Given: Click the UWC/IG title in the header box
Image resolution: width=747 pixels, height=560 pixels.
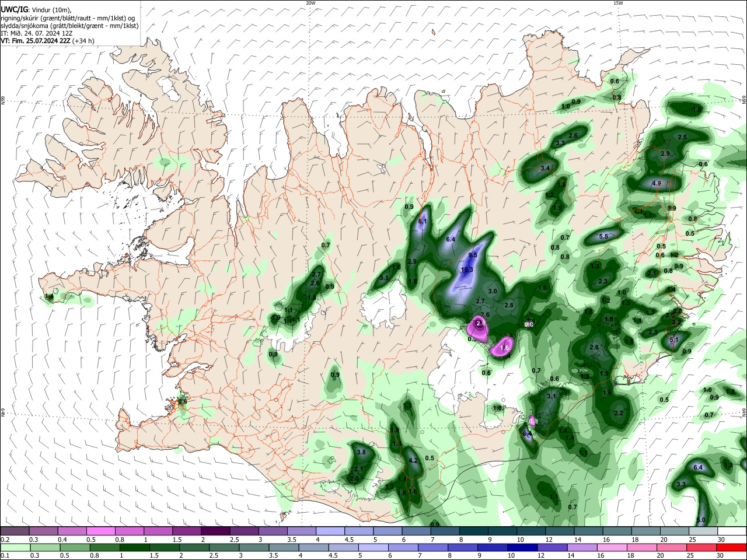Looking at the screenshot, I should pyautogui.click(x=14, y=10).
